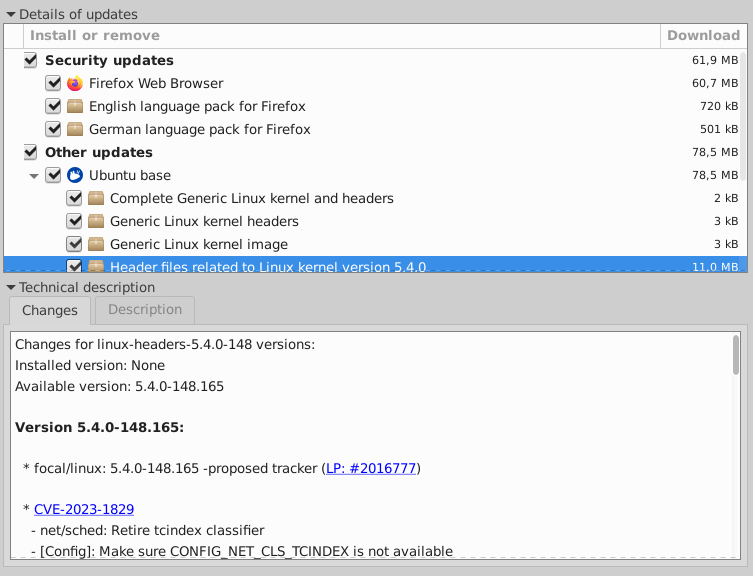Image resolution: width=753 pixels, height=576 pixels.
Task: Toggle English language pack for Firefox checkbox
Action: click(x=53, y=106)
